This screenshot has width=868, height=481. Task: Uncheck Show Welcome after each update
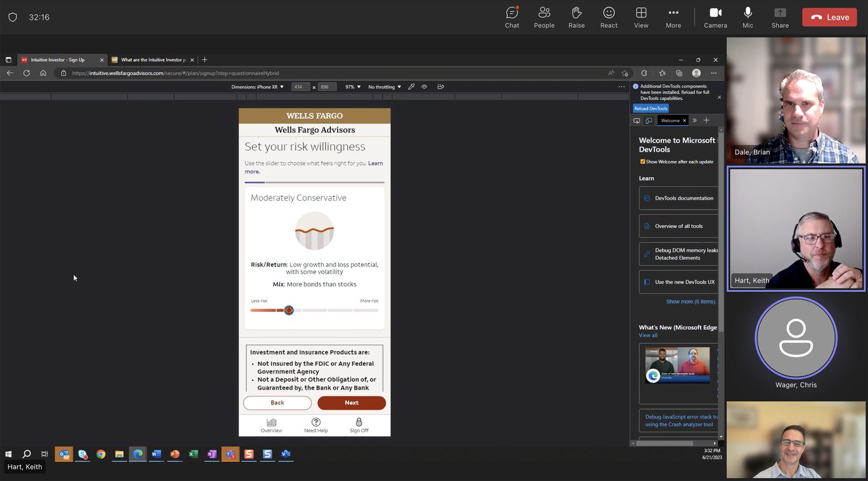[x=642, y=161]
